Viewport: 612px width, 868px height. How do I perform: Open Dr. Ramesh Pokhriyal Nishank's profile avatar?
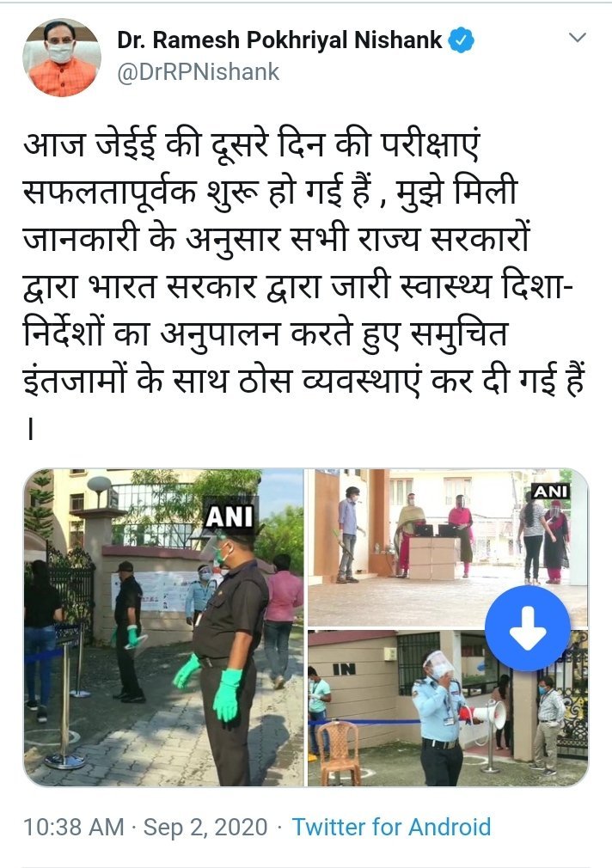[x=62, y=58]
